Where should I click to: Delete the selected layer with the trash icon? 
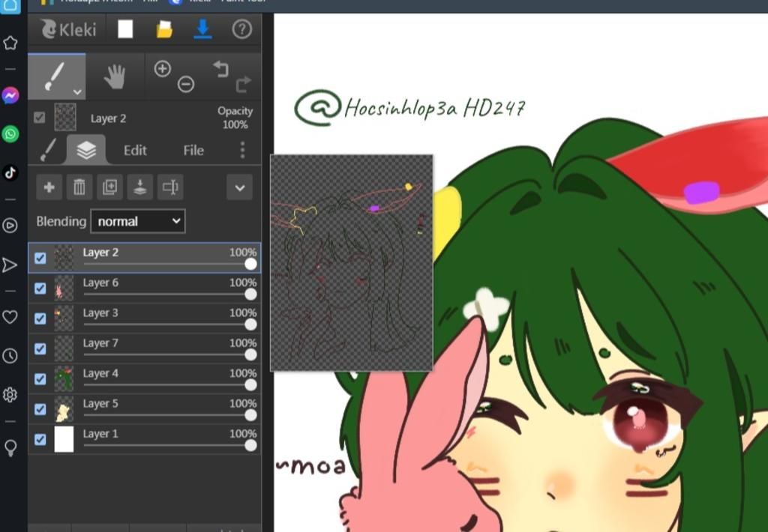click(x=79, y=187)
